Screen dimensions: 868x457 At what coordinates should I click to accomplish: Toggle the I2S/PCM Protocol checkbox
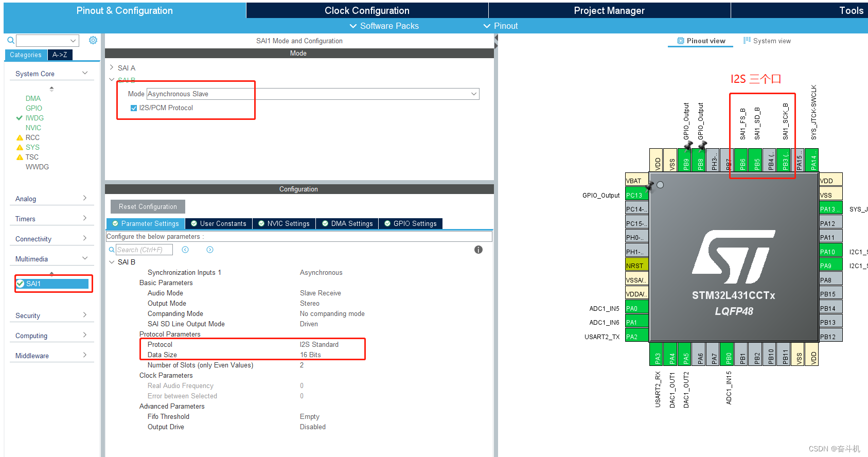point(134,108)
